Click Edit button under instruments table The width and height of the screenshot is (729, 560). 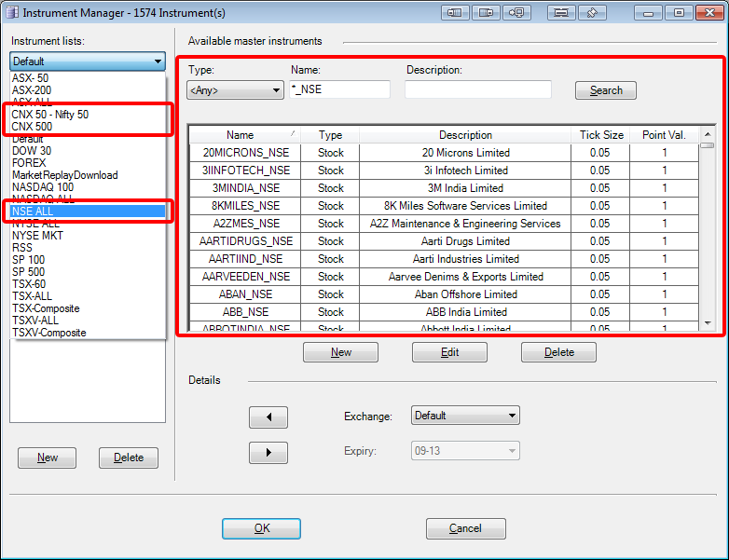pyautogui.click(x=449, y=352)
